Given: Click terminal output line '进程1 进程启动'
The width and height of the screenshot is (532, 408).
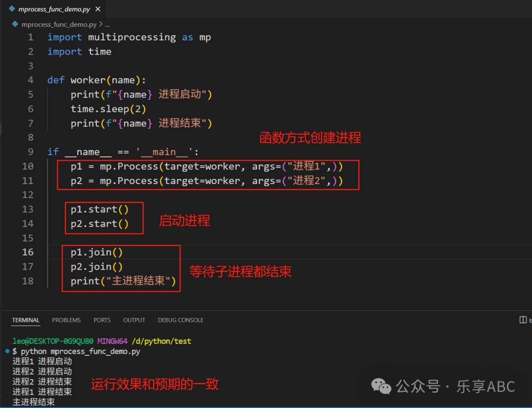Looking at the screenshot, I should coord(42,361).
